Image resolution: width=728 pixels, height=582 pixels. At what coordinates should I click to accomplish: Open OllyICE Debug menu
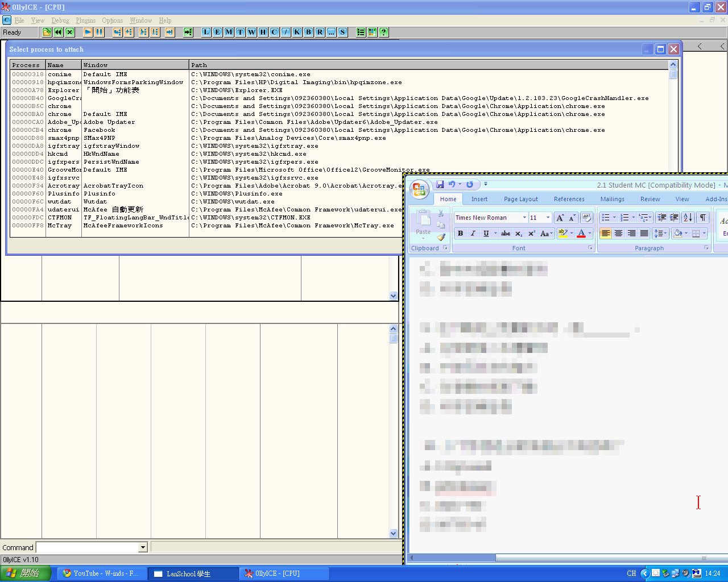60,20
